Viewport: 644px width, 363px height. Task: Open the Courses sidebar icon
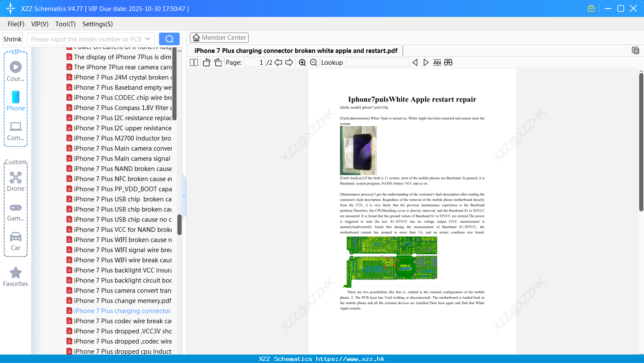[16, 71]
